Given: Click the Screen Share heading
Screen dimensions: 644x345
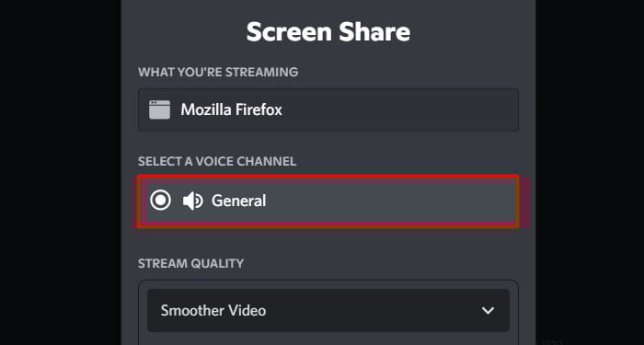Looking at the screenshot, I should (x=328, y=31).
